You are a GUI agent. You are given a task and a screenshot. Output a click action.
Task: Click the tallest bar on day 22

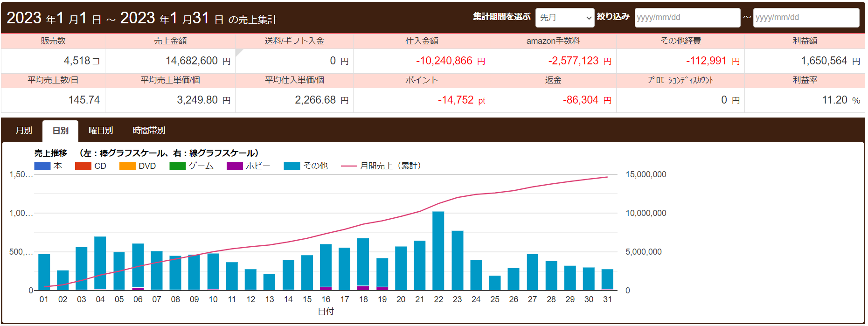pos(438,251)
